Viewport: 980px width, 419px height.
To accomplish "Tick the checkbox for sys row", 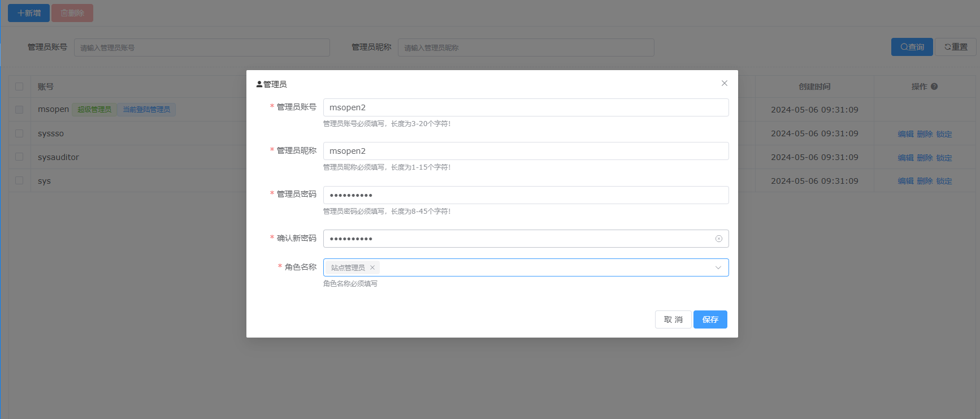I will click(19, 180).
